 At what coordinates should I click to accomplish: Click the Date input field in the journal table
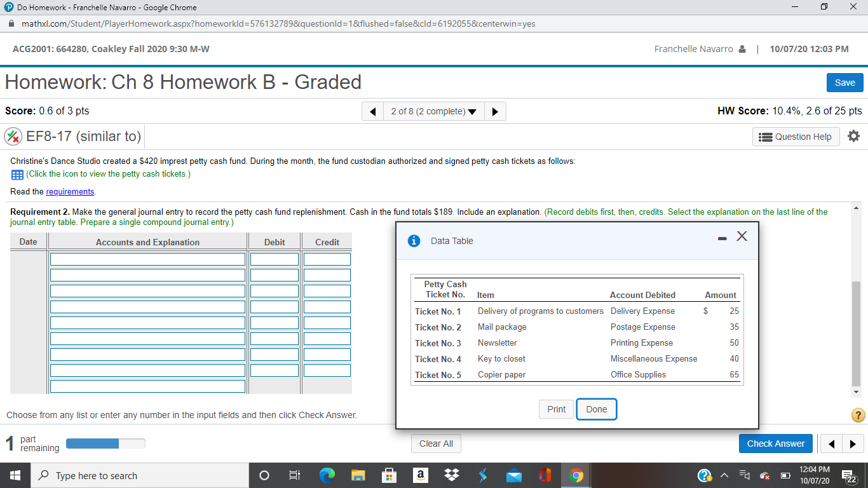tap(29, 259)
